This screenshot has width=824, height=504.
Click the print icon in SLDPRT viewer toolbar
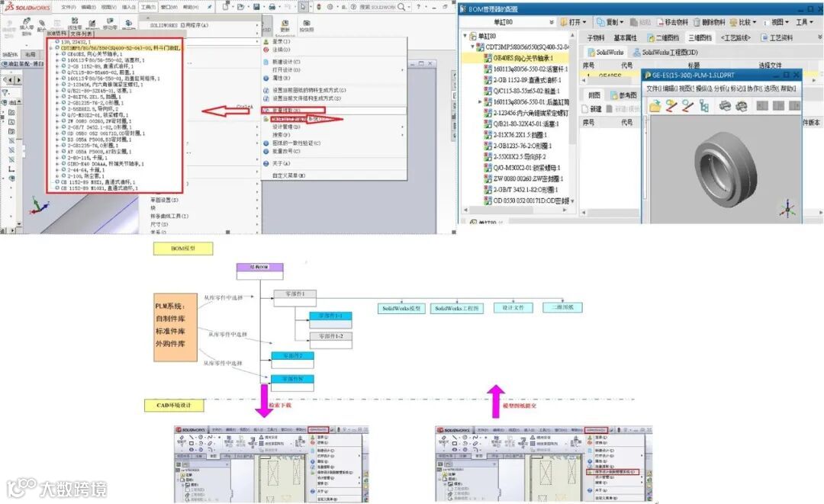(x=725, y=106)
